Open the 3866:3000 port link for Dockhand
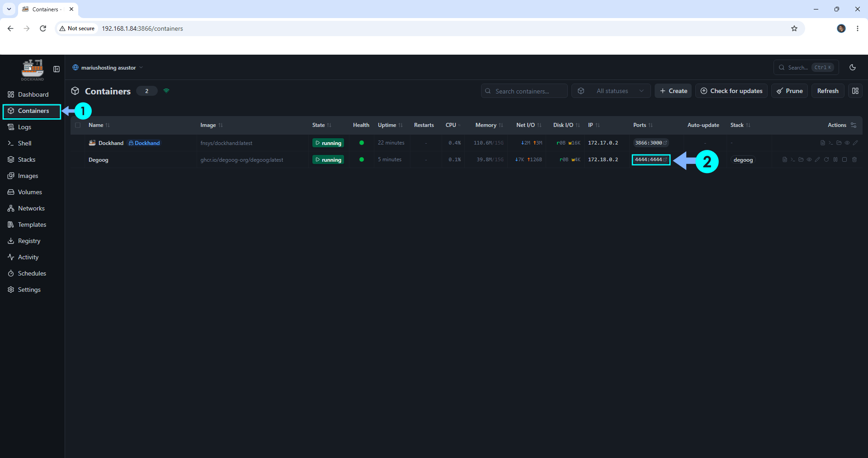This screenshot has width=868, height=458. pyautogui.click(x=651, y=143)
